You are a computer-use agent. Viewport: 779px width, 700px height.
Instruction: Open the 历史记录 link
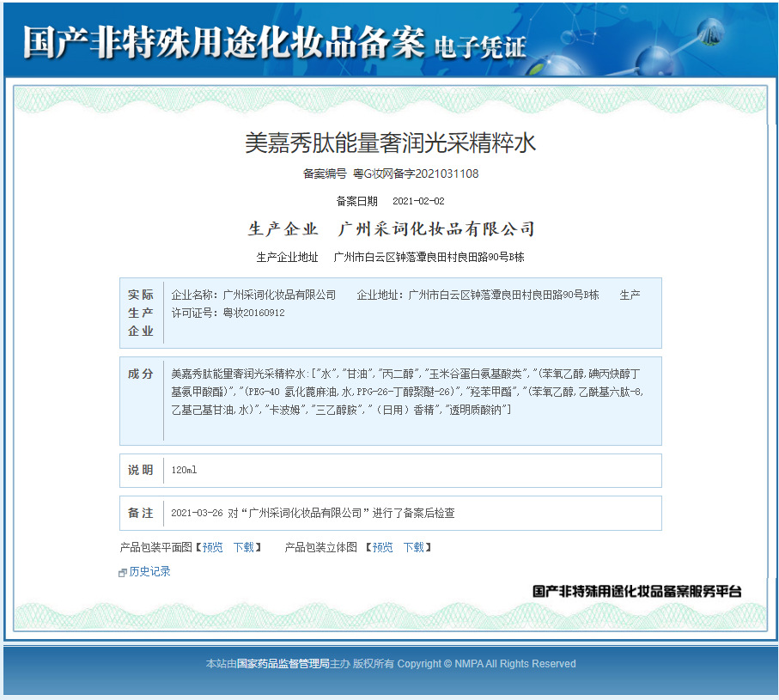coord(149,571)
